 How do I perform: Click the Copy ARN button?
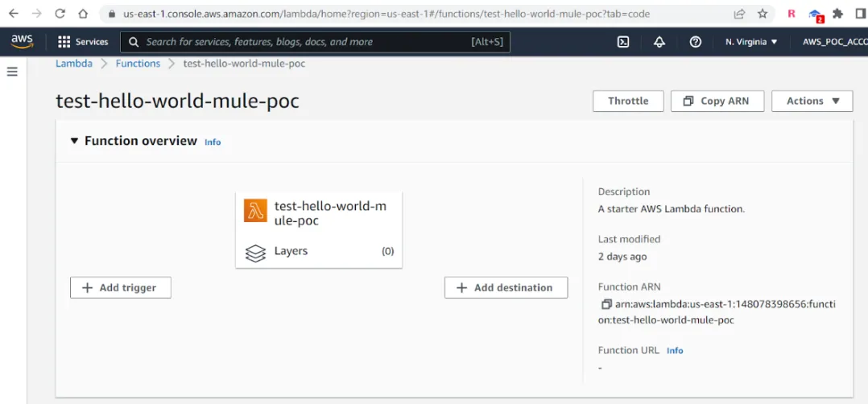(717, 101)
